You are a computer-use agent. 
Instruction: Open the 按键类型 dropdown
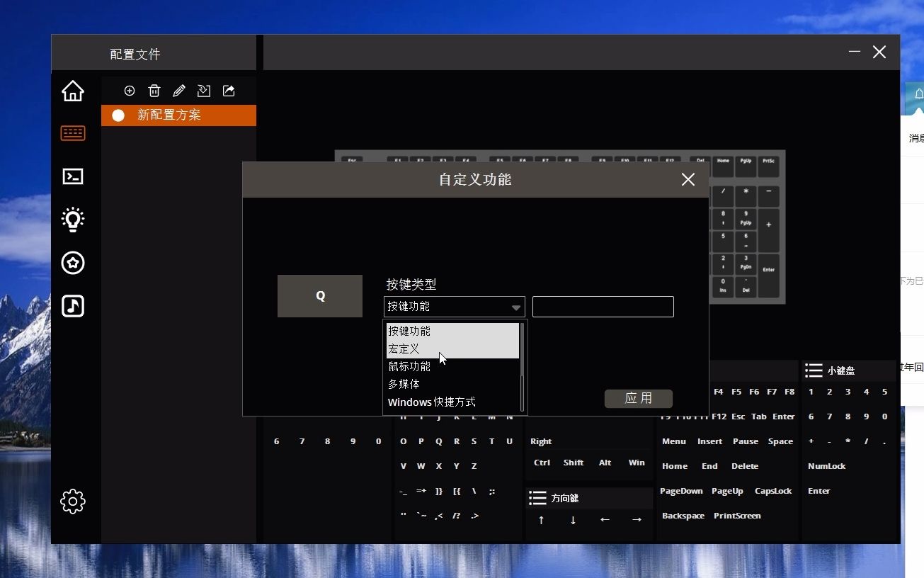pos(455,307)
